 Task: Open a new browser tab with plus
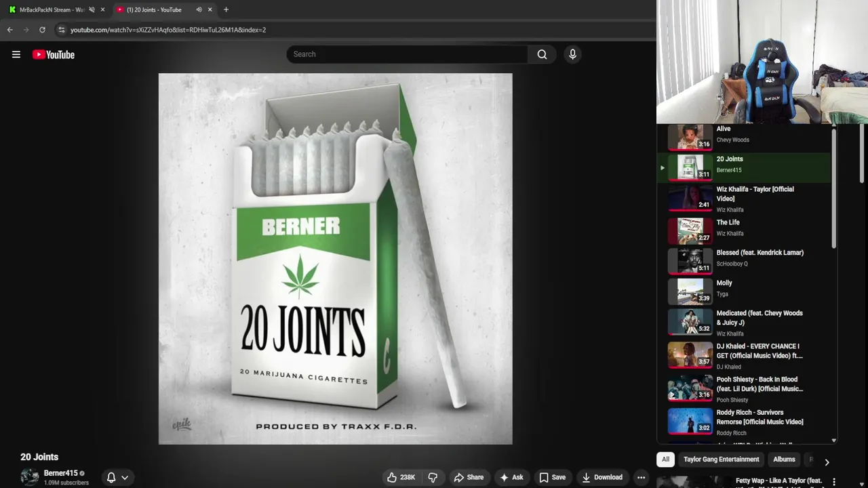tap(226, 9)
